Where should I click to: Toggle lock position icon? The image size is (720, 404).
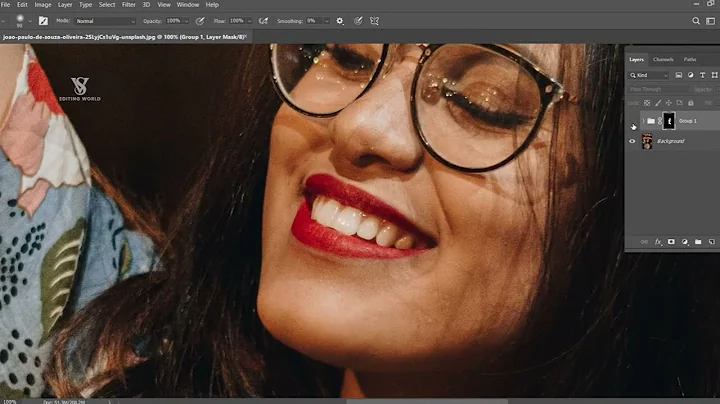coord(669,103)
